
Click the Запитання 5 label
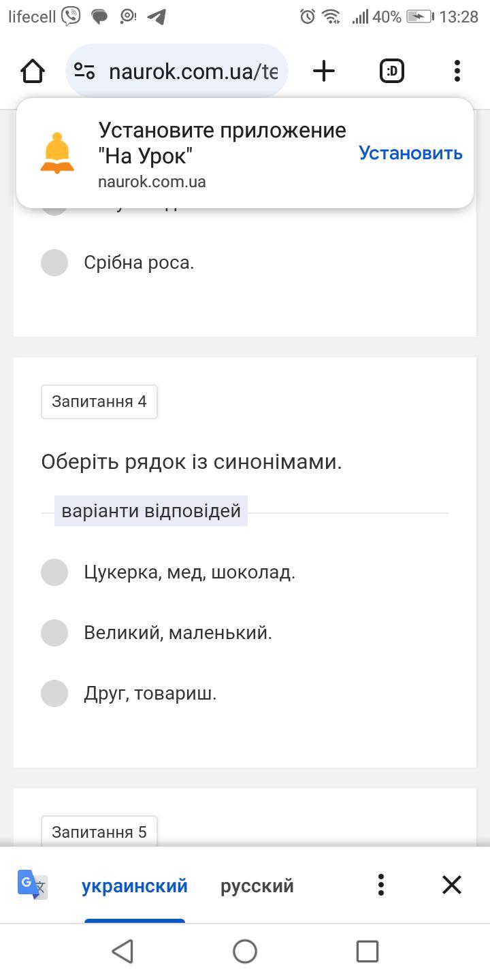coord(99,832)
